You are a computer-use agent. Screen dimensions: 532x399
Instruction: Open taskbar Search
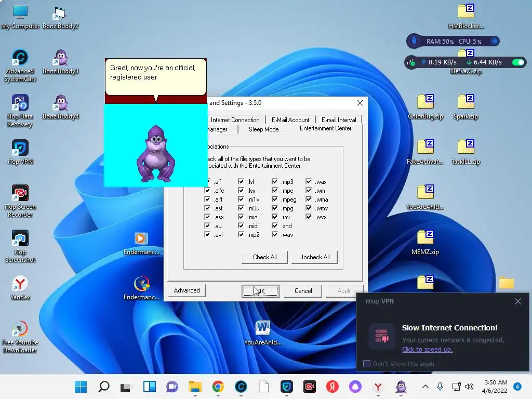(104, 387)
